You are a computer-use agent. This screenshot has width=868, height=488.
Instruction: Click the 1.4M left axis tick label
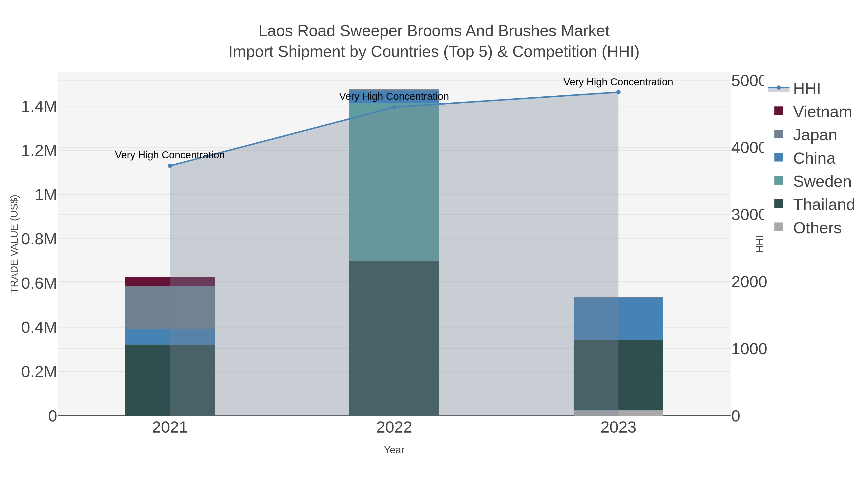click(39, 107)
